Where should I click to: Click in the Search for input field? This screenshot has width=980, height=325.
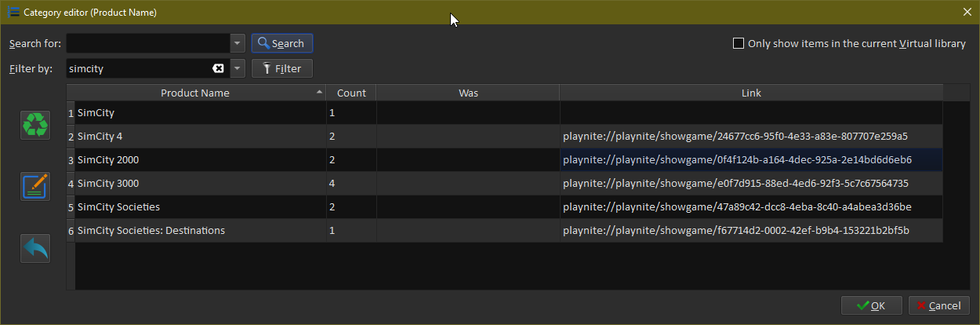(148, 43)
